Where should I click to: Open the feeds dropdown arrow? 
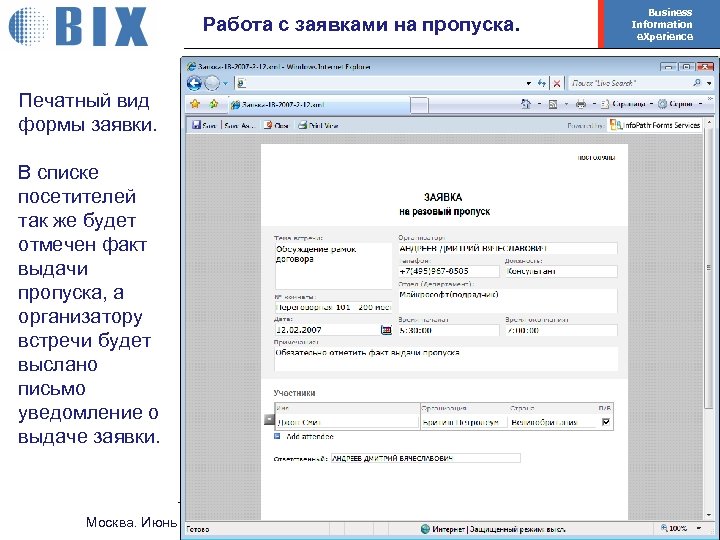pyautogui.click(x=566, y=105)
